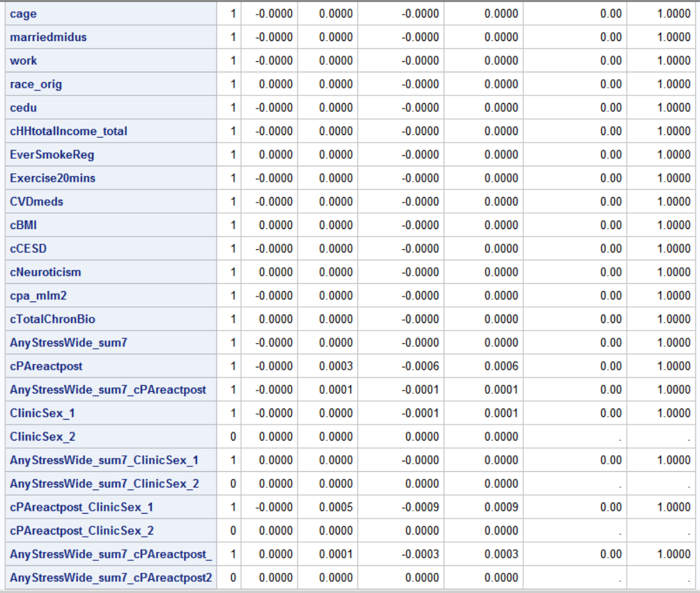This screenshot has height=593, width=700.
Task: Select the cPAreactpost_ClinicSex_2 row header
Action: pos(81,531)
